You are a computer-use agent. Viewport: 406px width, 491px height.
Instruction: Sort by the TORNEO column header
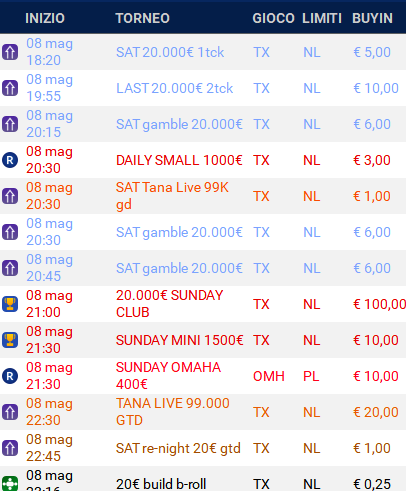[143, 18]
